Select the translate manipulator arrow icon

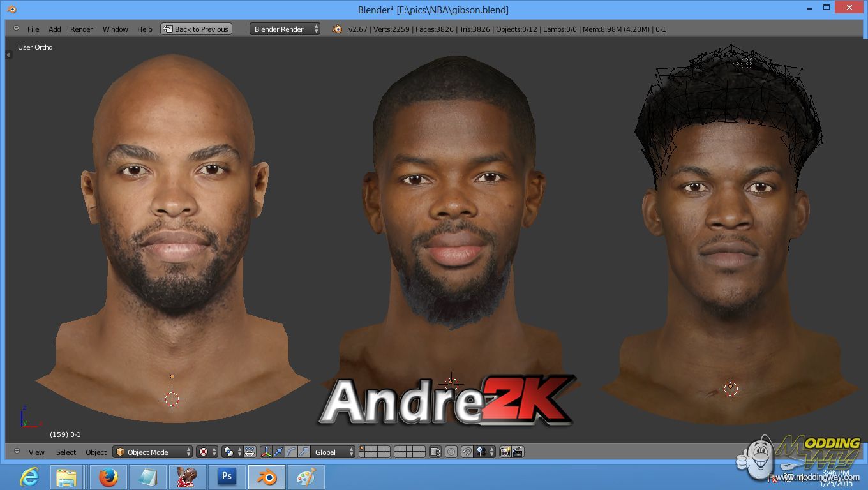pyautogui.click(x=278, y=452)
